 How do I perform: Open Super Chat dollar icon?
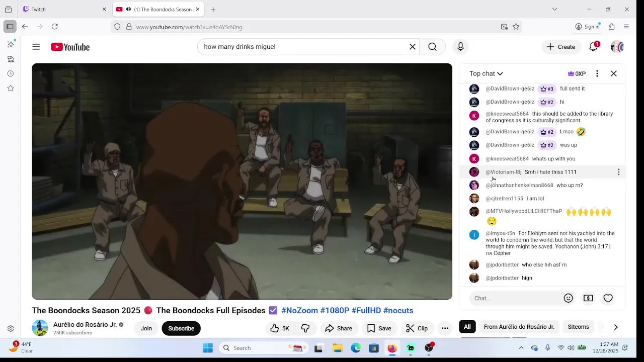[x=588, y=298]
